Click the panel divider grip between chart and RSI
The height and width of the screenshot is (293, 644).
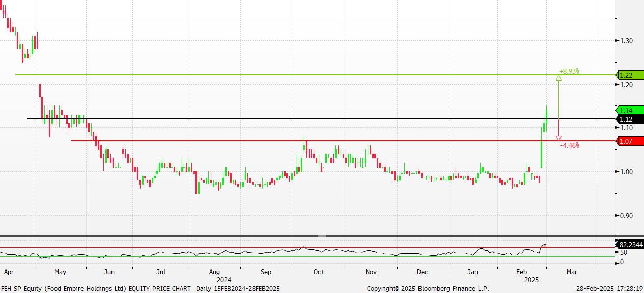point(322,236)
